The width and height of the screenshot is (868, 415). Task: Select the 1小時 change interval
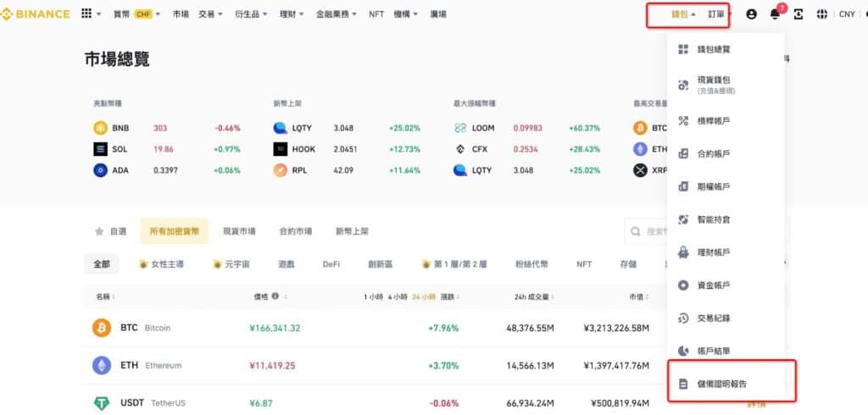click(372, 297)
